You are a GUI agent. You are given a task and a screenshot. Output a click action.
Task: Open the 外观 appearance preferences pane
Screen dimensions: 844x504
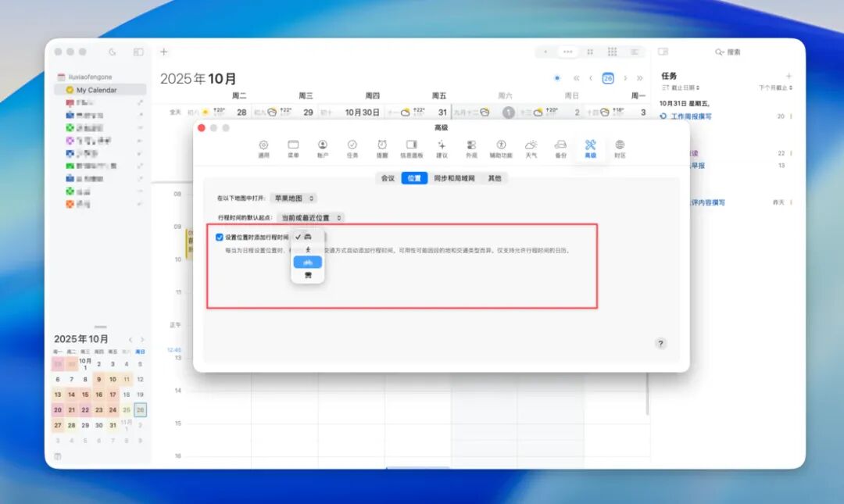(x=471, y=148)
